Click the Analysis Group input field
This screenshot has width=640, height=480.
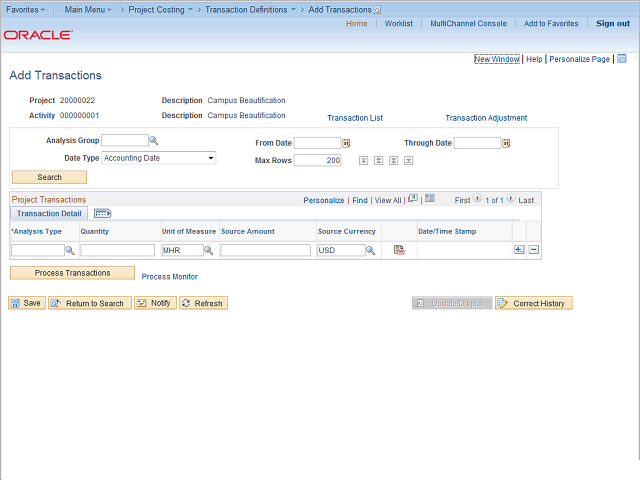(125, 140)
